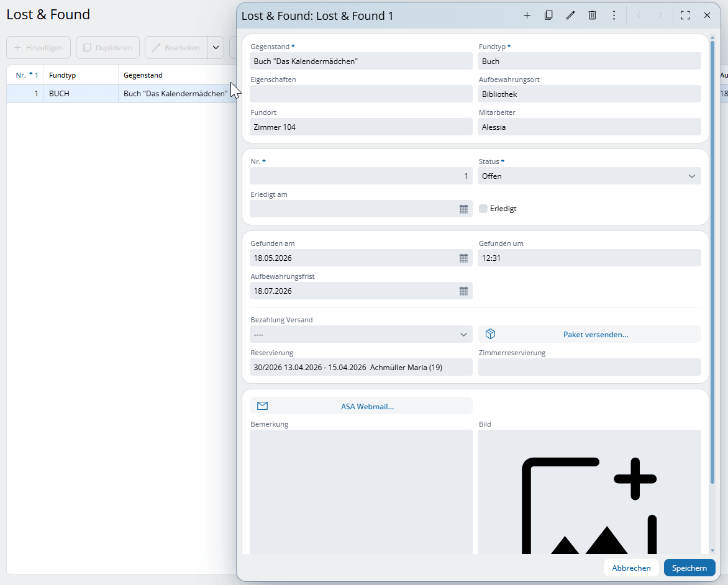728x585 pixels.
Task: Delete record with trash icon in dialog header
Action: click(592, 16)
